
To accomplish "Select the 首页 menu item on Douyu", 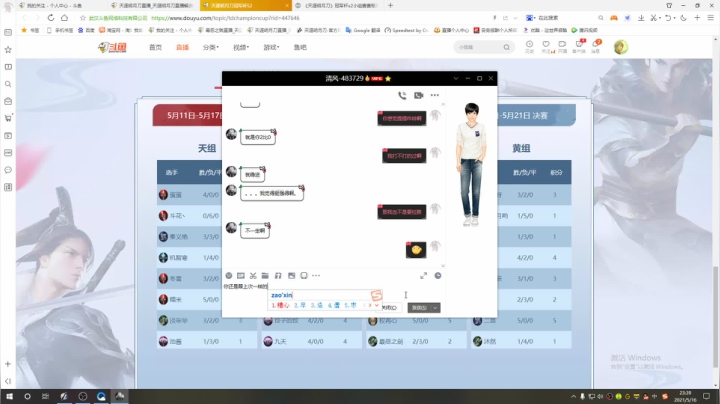I will point(155,47).
